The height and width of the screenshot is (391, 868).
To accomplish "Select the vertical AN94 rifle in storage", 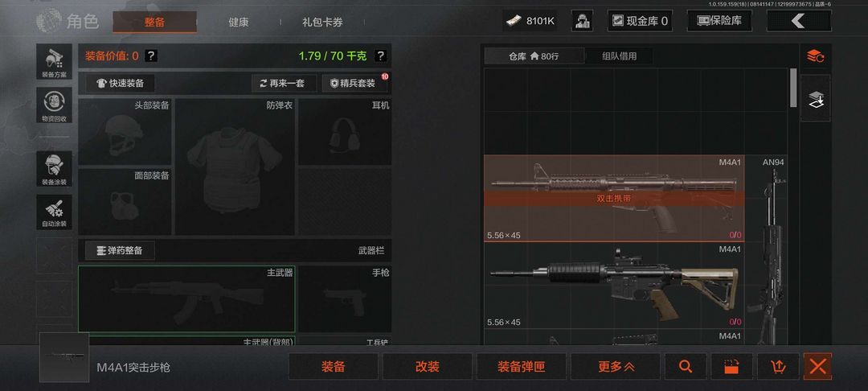I will coord(766,250).
